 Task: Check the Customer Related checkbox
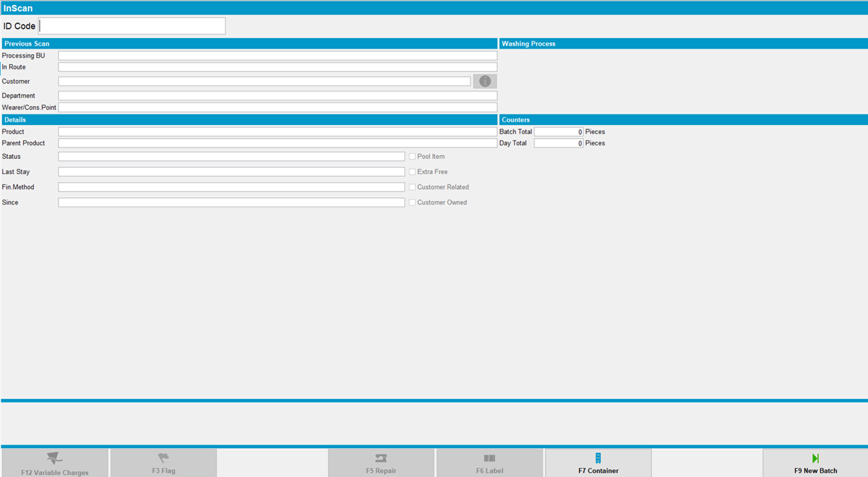tap(412, 188)
